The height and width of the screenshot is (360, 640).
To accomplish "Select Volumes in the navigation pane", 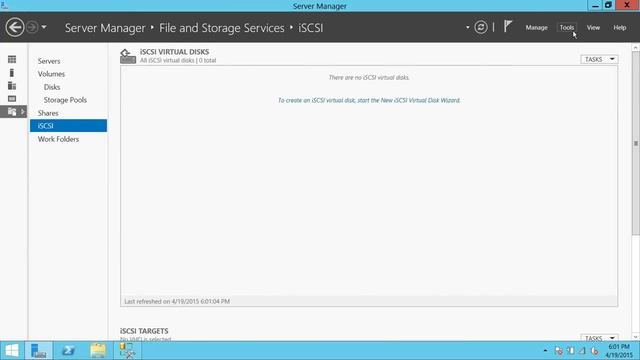I will coord(51,74).
